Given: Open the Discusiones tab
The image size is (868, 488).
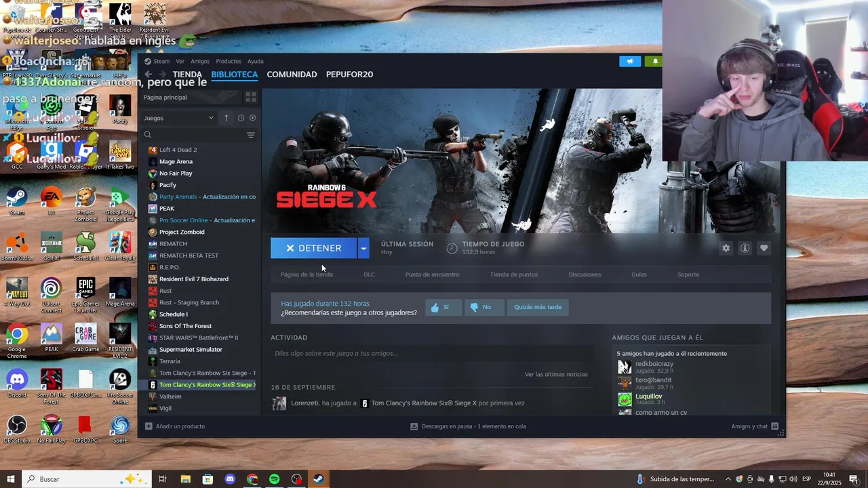Looking at the screenshot, I should (x=585, y=274).
